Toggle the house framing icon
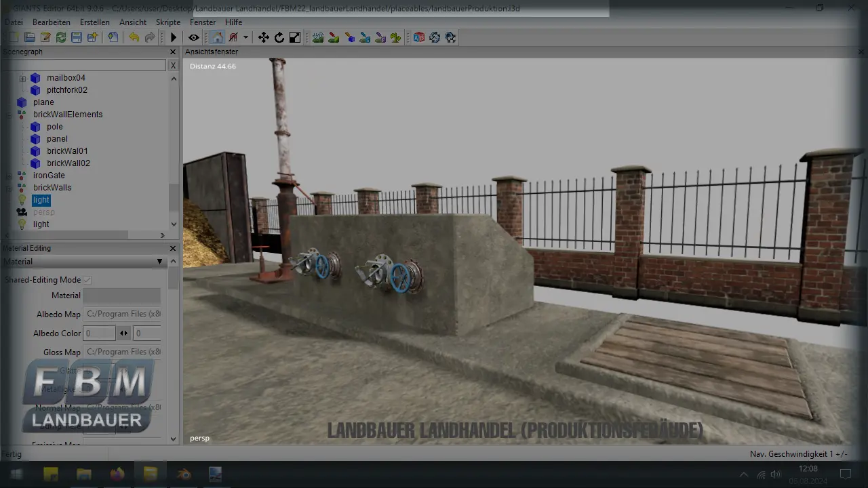The image size is (868, 488). (x=217, y=37)
